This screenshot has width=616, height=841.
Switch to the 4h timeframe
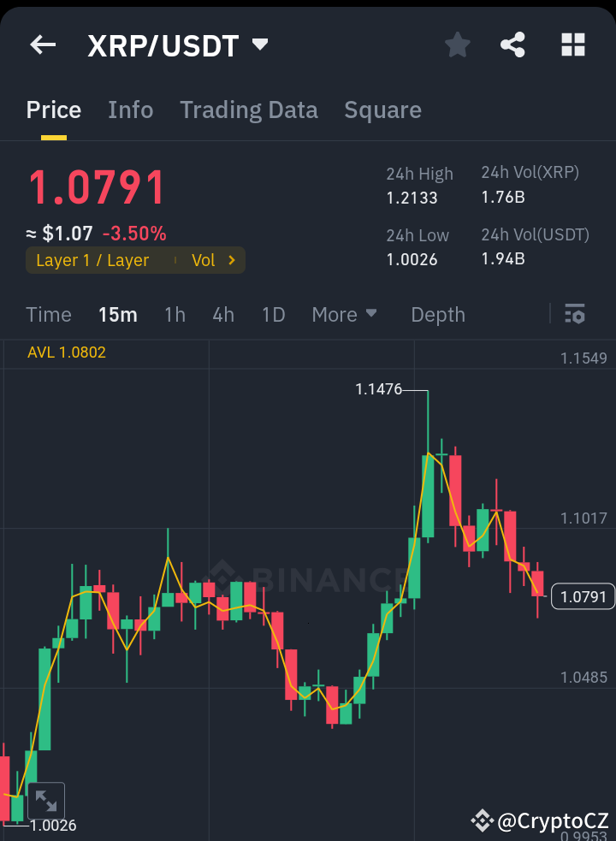223,314
